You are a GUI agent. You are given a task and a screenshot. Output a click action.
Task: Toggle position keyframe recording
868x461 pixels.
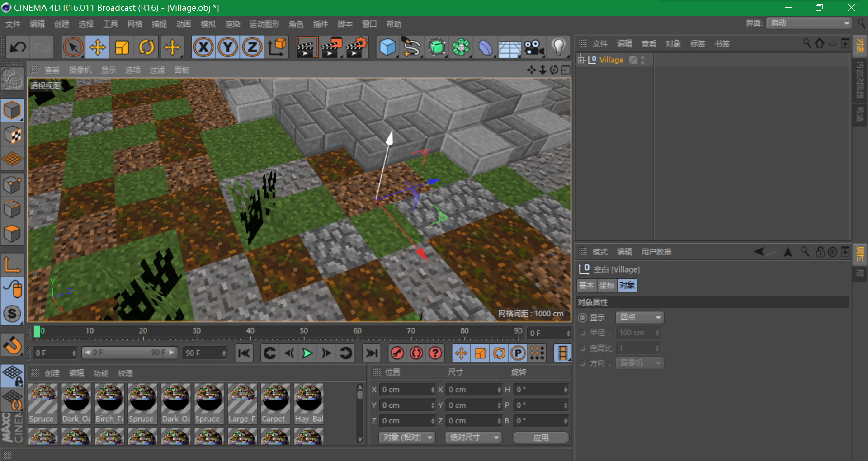pos(461,353)
